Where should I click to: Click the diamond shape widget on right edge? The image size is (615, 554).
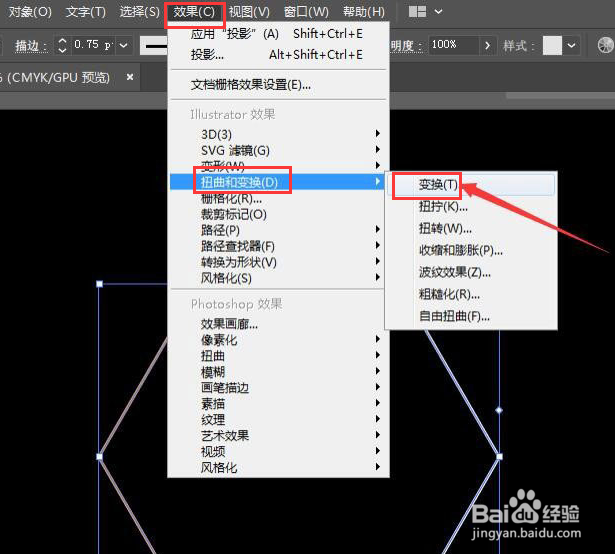coord(499,410)
